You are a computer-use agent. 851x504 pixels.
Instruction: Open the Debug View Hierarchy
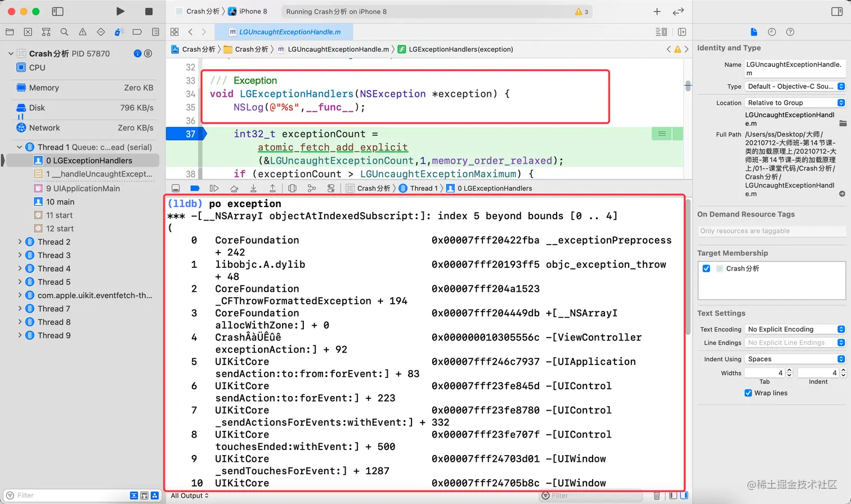point(292,188)
